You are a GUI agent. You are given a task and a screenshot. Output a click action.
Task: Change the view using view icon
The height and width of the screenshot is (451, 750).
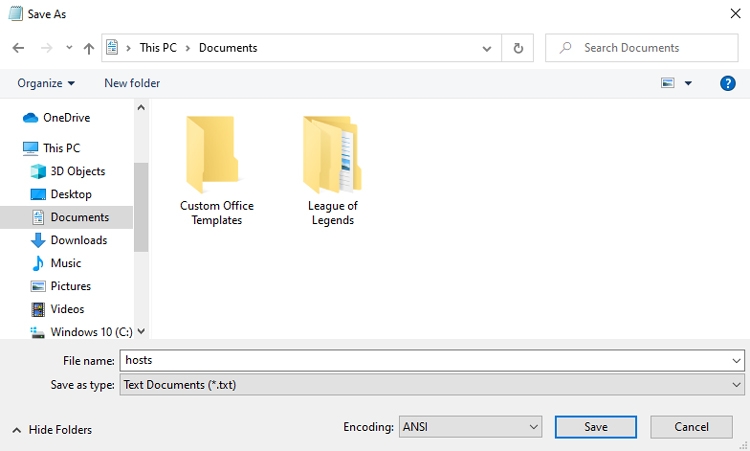668,83
